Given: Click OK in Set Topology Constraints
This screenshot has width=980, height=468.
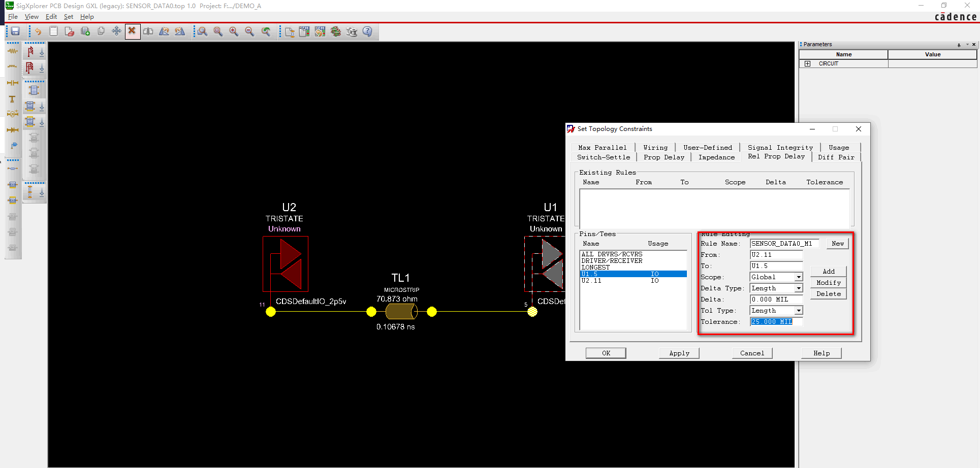Looking at the screenshot, I should (606, 353).
